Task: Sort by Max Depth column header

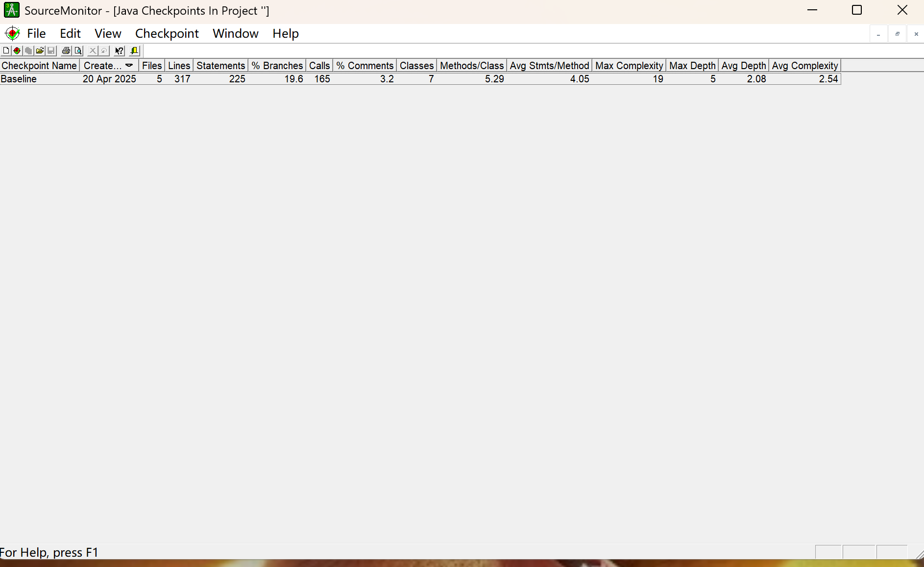Action: tap(692, 66)
